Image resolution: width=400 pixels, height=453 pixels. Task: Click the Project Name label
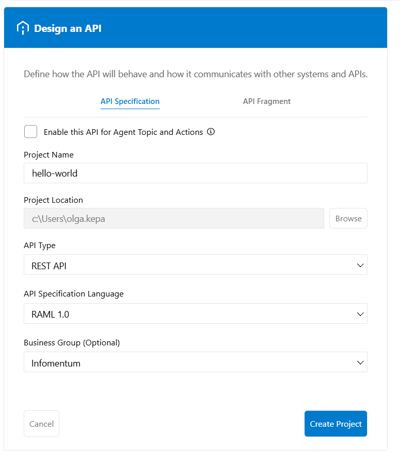[48, 155]
